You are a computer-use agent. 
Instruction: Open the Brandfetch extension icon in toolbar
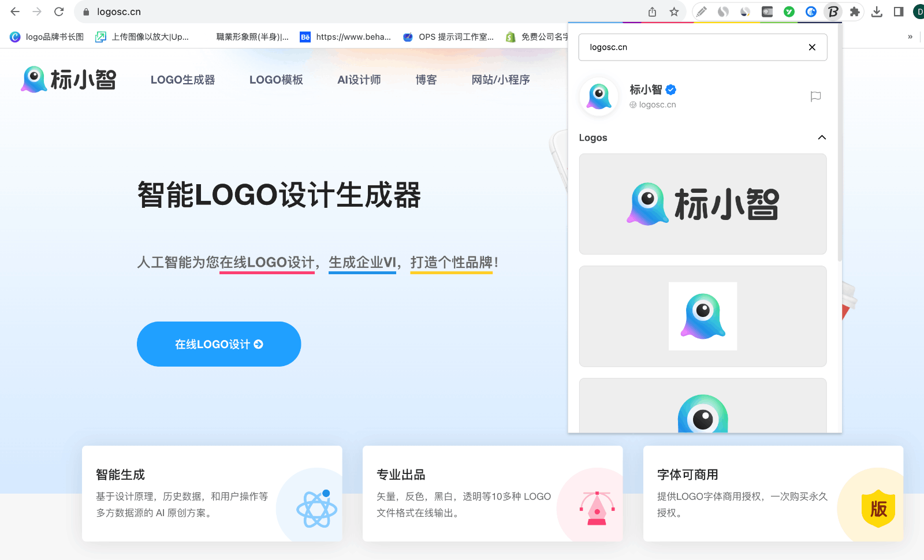tap(833, 12)
